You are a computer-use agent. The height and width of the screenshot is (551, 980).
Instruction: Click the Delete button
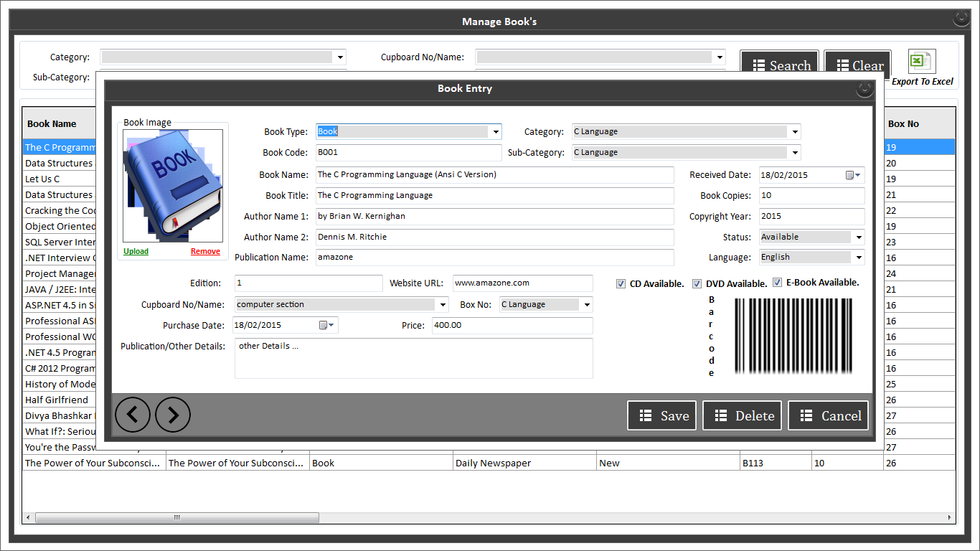tap(741, 415)
